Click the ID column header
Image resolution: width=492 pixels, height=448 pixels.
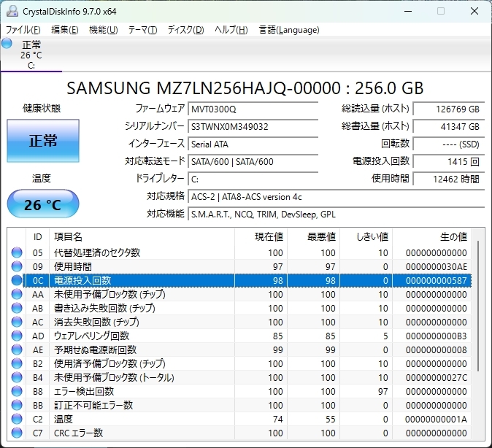tap(37, 236)
